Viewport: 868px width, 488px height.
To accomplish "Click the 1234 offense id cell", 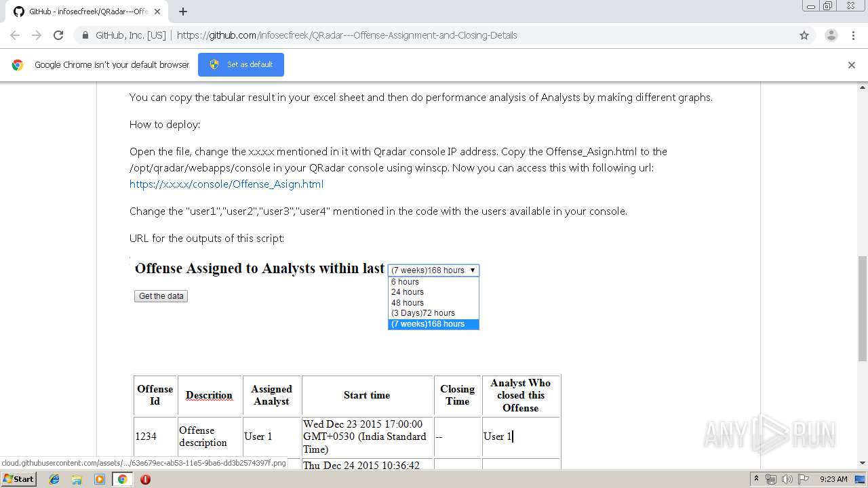I will coord(155,436).
